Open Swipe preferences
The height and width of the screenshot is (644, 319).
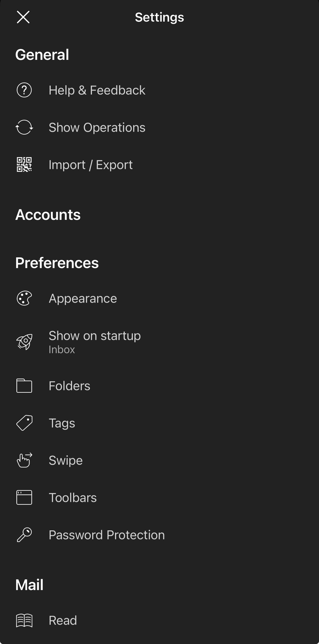point(159,460)
